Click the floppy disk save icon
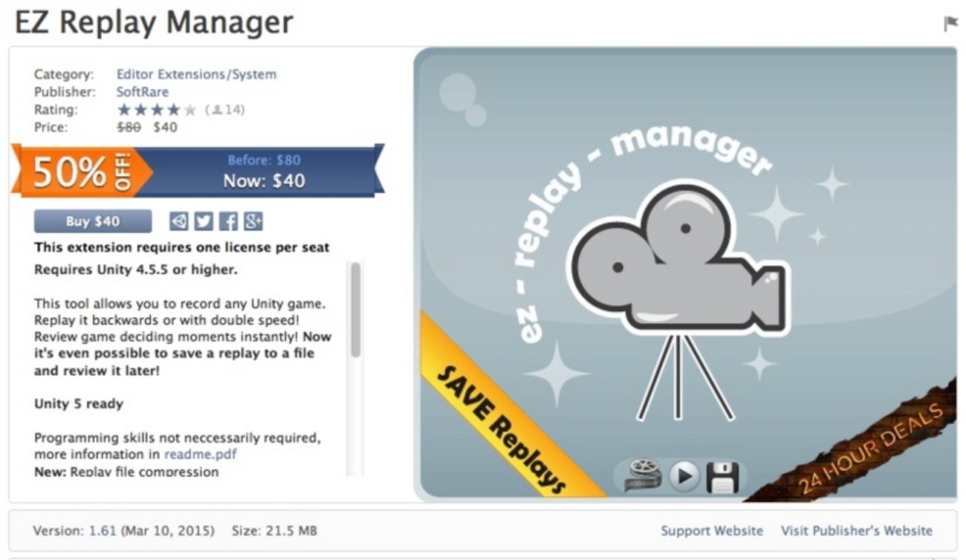The width and height of the screenshot is (966, 560). (722, 478)
